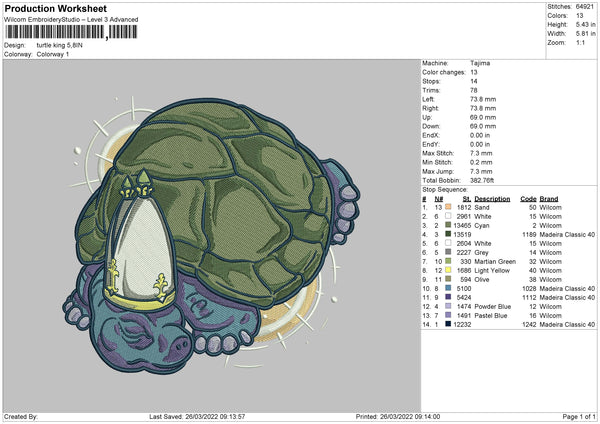Click Total Bobbin value '382.76ft'
Screen dimensions: 600x424
(x=482, y=180)
